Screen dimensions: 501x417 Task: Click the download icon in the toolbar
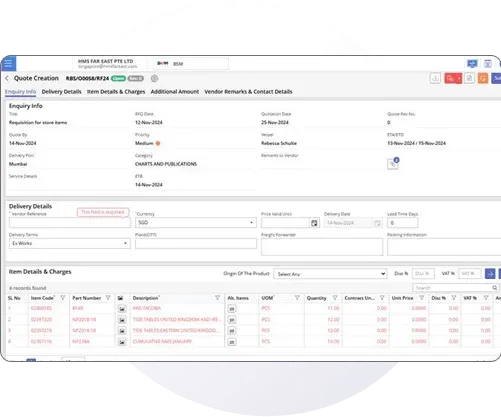(435, 78)
